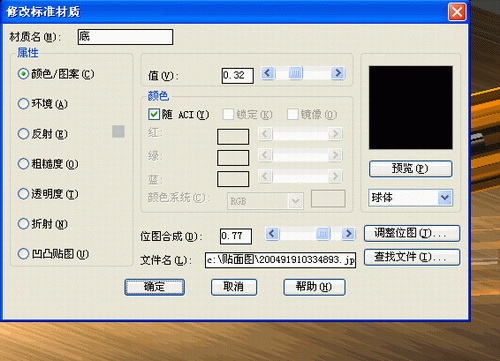500x361 pixels.
Task: Click the 预览 button
Action: click(x=411, y=169)
